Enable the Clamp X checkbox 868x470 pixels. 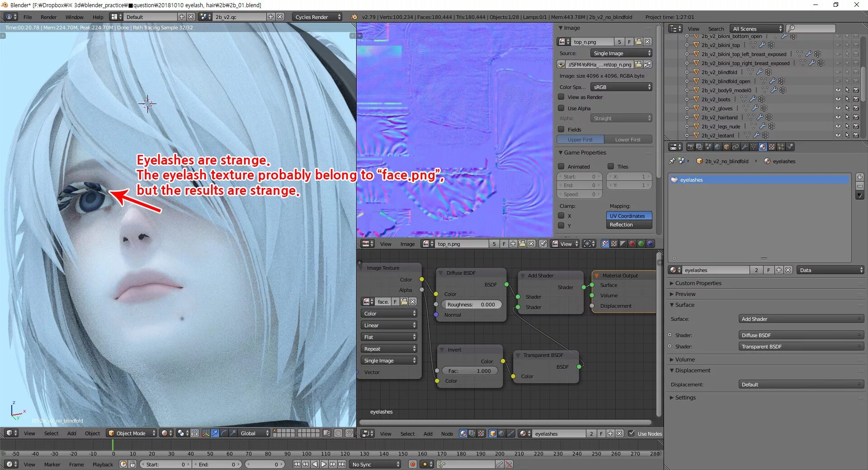click(x=561, y=216)
